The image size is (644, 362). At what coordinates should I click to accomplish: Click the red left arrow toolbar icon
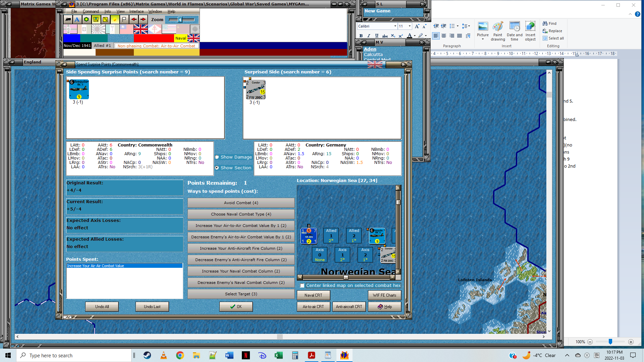pos(133,19)
